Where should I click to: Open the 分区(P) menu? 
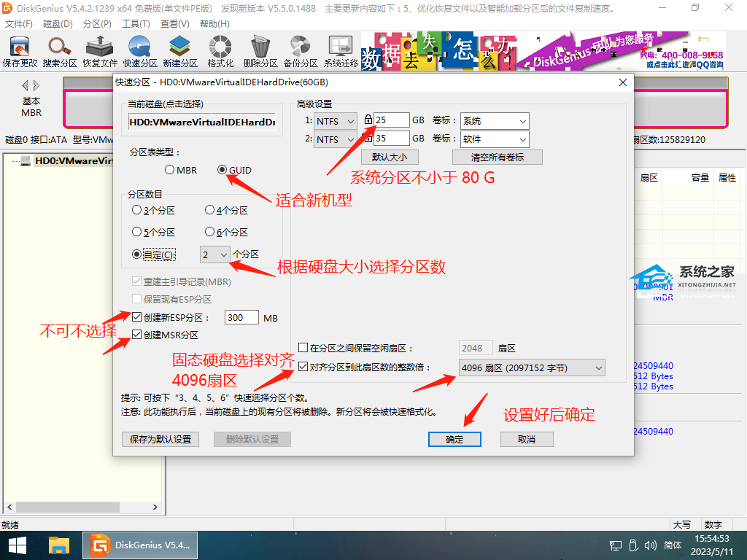pos(97,24)
